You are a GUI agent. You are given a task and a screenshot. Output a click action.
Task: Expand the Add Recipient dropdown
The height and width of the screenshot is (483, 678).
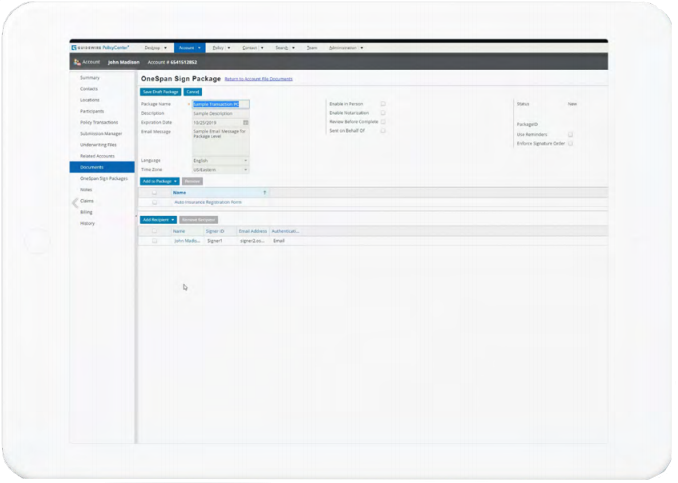click(158, 219)
